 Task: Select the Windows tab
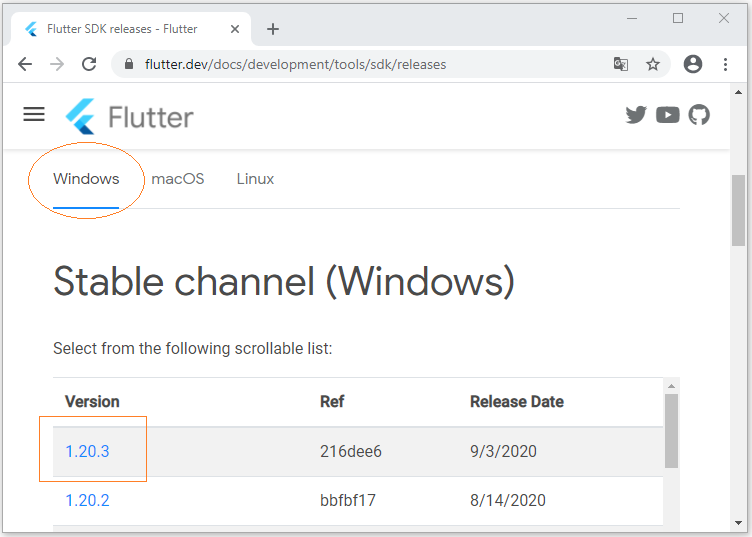coord(86,179)
